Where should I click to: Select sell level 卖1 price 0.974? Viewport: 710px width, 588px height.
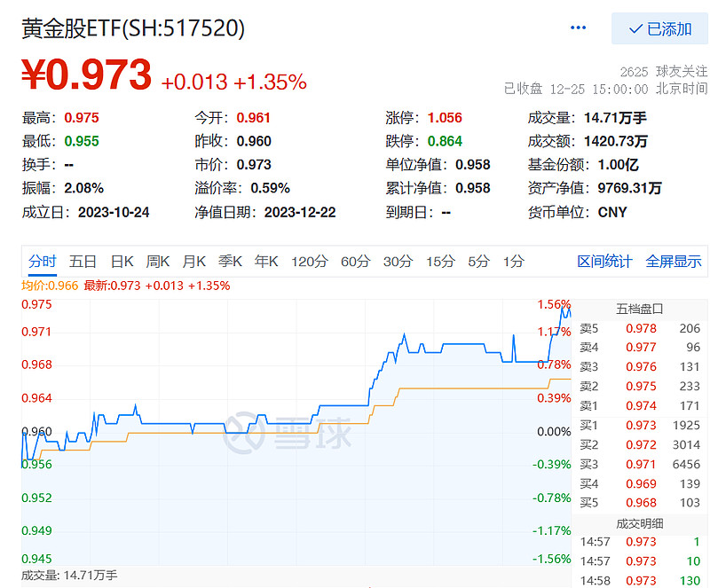click(x=641, y=404)
